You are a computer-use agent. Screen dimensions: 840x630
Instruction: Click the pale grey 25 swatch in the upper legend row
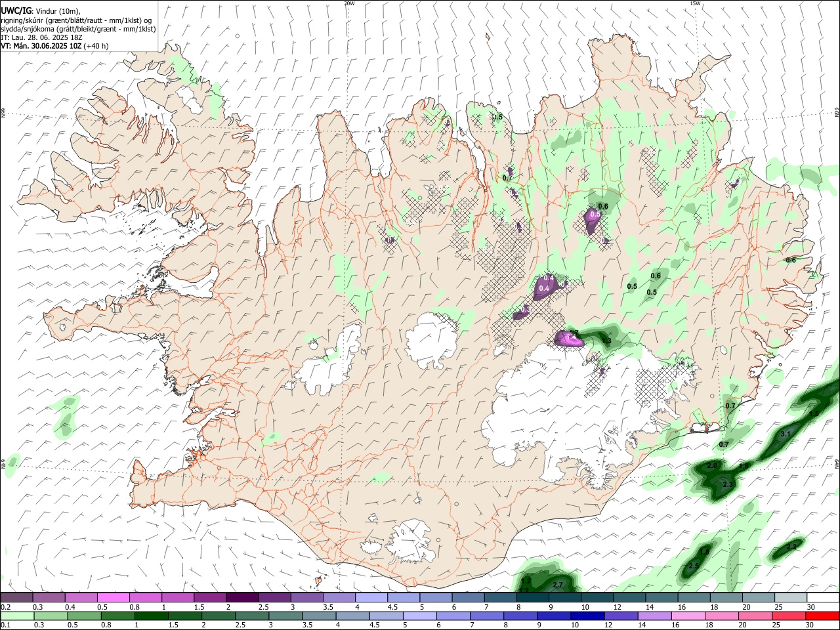[791, 597]
